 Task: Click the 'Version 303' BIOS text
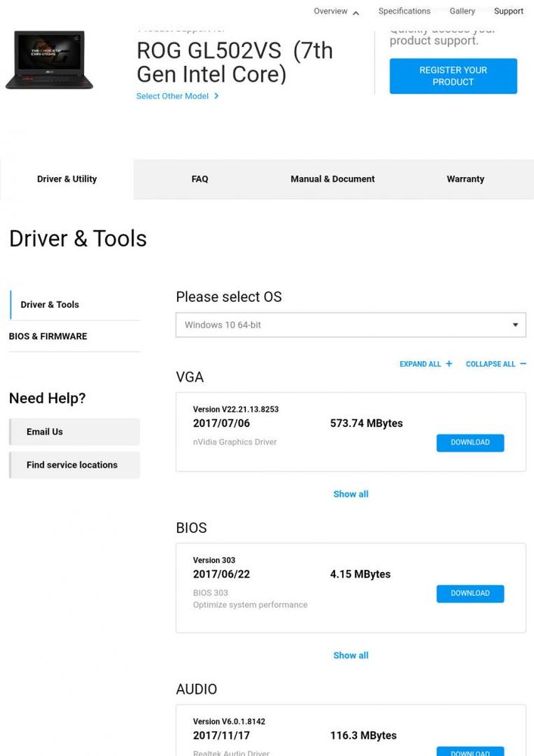click(x=214, y=560)
